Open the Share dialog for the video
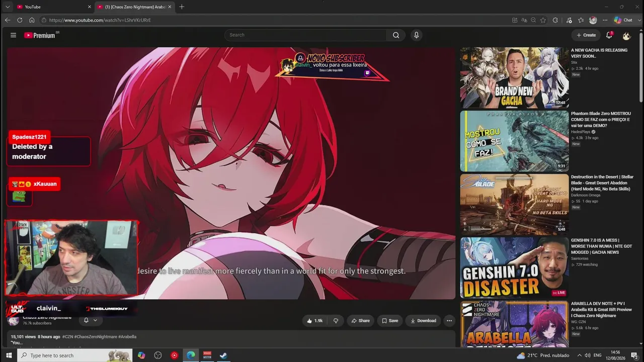The width and height of the screenshot is (644, 362). point(360,321)
